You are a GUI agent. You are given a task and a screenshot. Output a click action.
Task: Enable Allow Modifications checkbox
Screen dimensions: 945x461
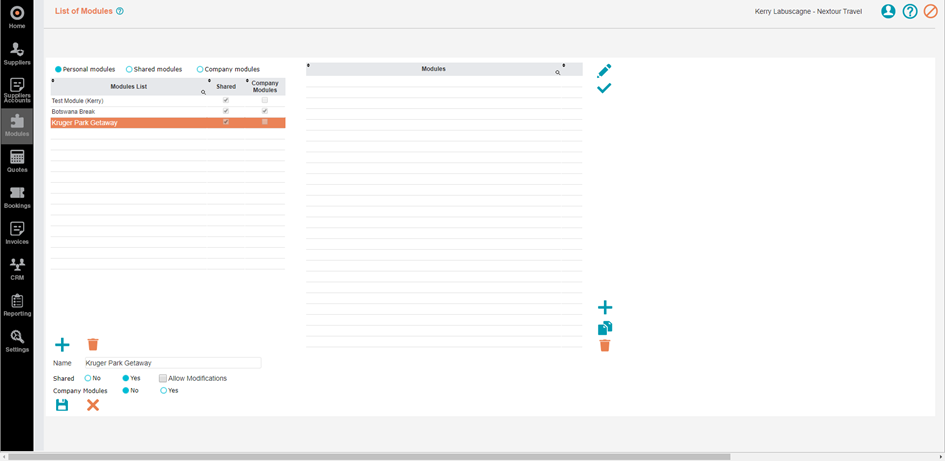coord(163,378)
